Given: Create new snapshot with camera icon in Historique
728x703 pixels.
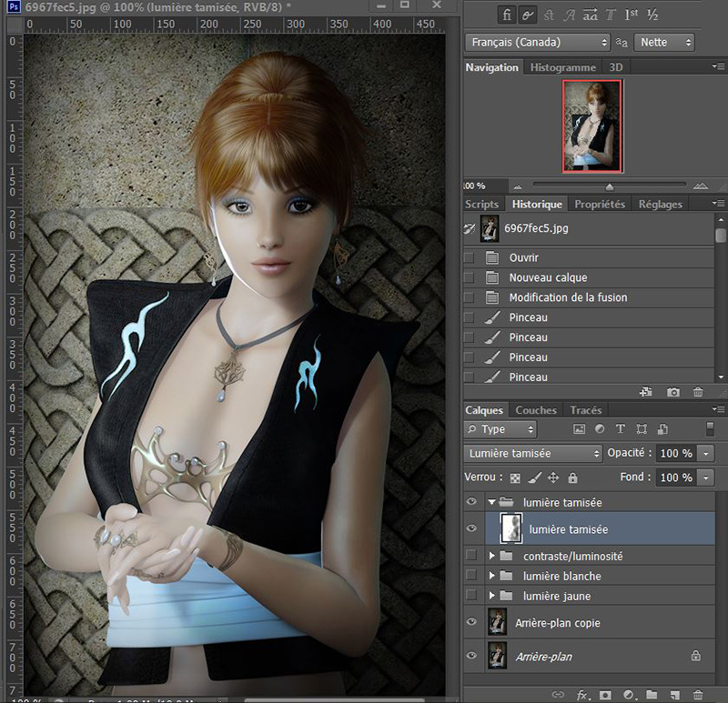Looking at the screenshot, I should point(673,392).
